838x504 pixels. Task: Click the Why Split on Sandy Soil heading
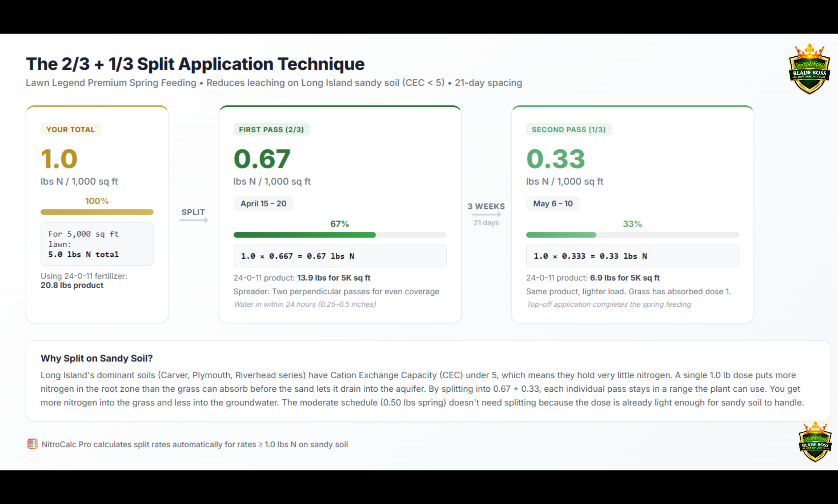click(97, 358)
